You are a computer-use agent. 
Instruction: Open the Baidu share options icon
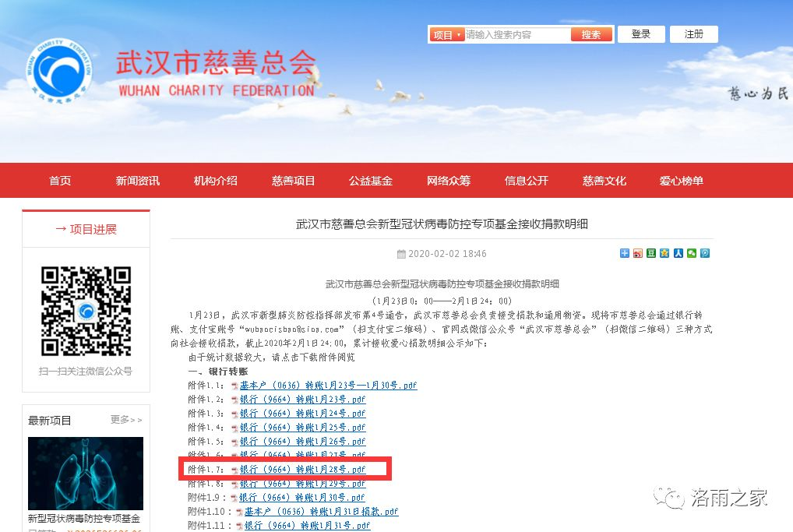click(x=625, y=253)
